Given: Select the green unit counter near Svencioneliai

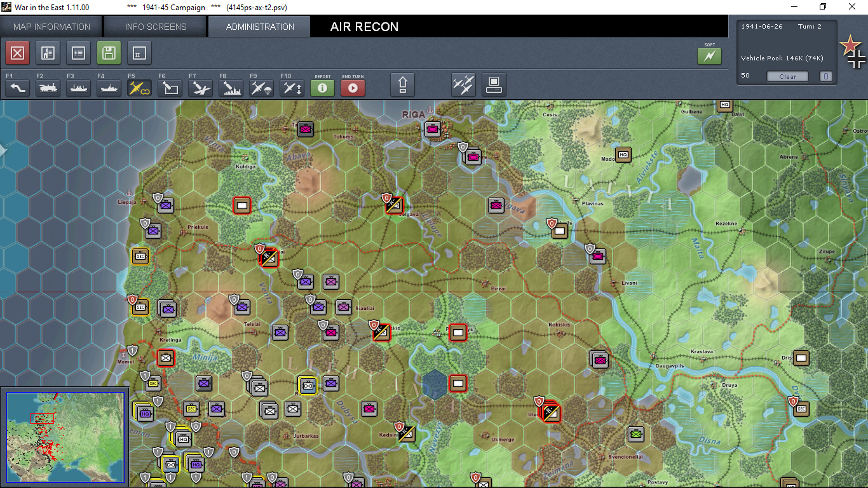Looking at the screenshot, I should pos(636,434).
